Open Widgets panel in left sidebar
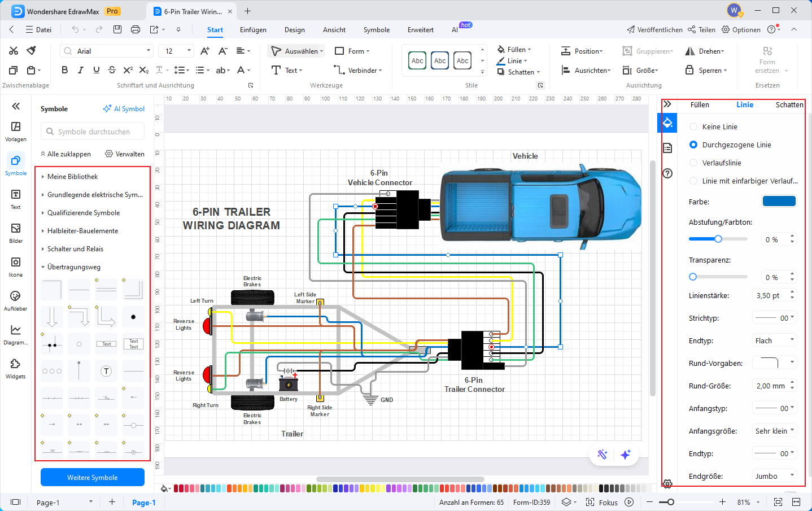This screenshot has height=511, width=812. point(16,368)
